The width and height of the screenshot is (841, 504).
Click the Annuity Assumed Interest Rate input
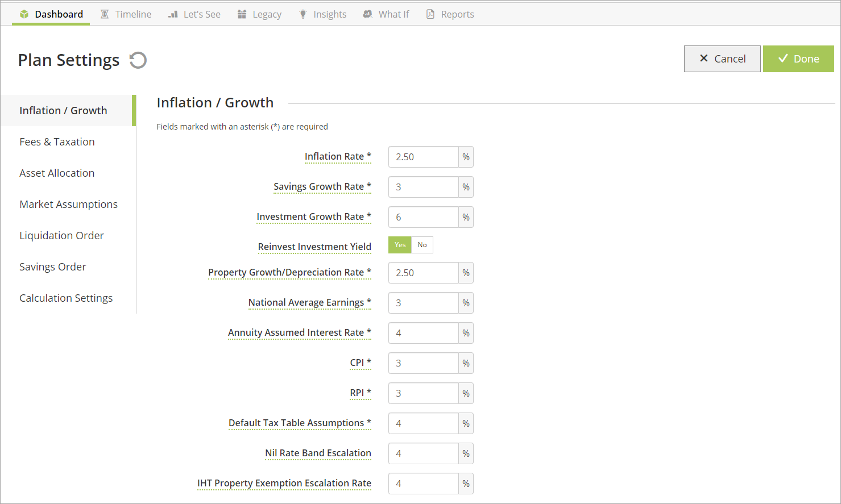[x=424, y=333]
